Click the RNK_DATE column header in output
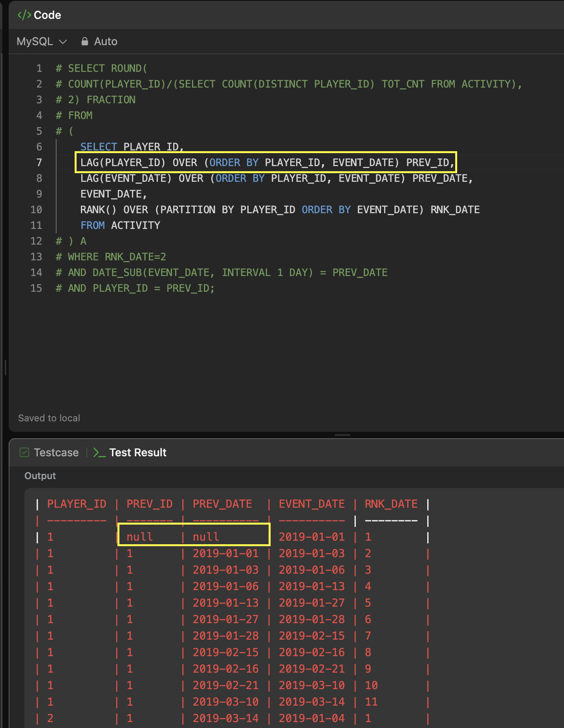Screen dimensions: 564x728 (391, 504)
